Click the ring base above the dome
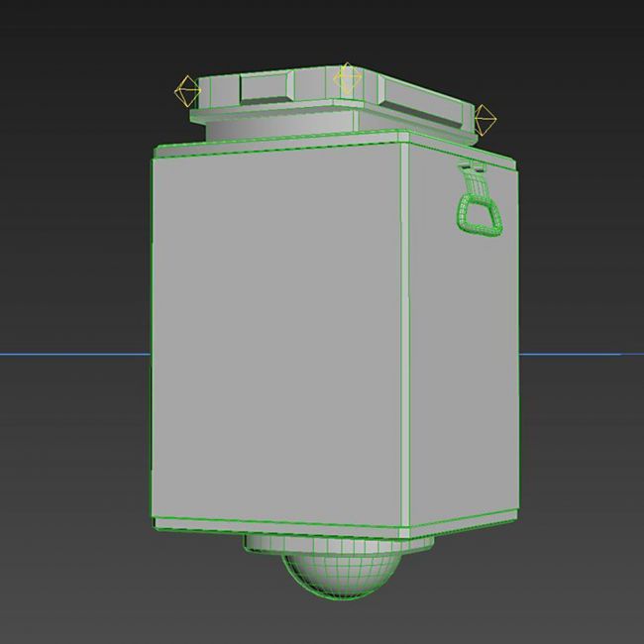This screenshot has width=644, height=644. coord(337,544)
